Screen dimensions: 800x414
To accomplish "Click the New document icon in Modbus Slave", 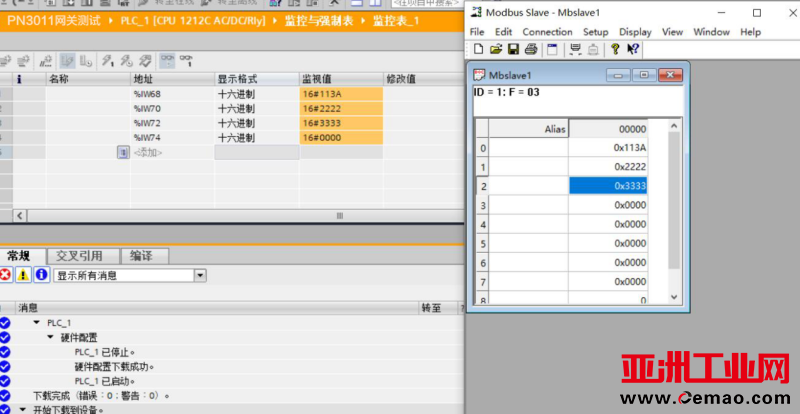I will click(x=479, y=48).
